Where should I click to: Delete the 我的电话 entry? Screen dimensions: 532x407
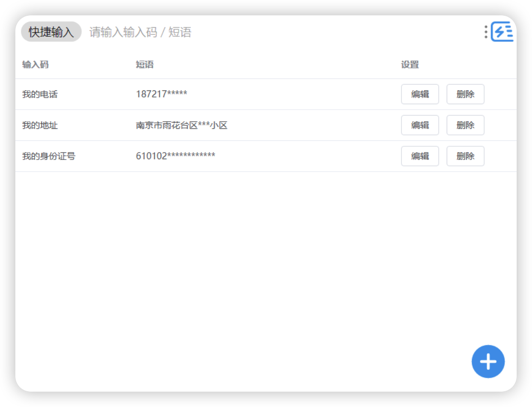coord(465,94)
